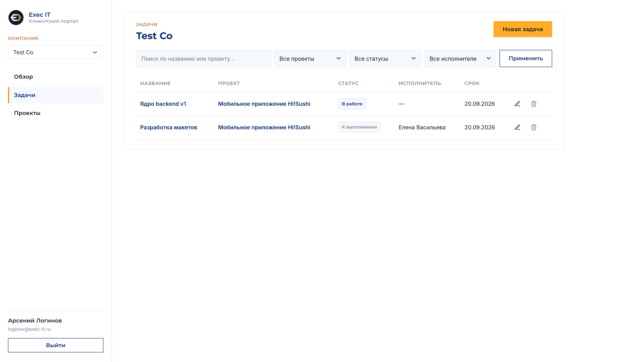Log out with the 'Выйти' button
644x362 pixels.
[x=55, y=345]
